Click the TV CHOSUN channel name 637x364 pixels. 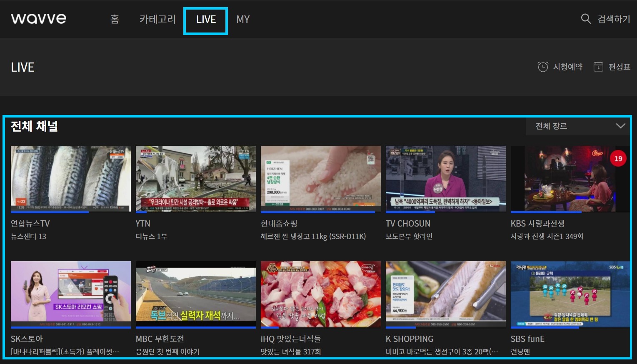click(x=408, y=224)
